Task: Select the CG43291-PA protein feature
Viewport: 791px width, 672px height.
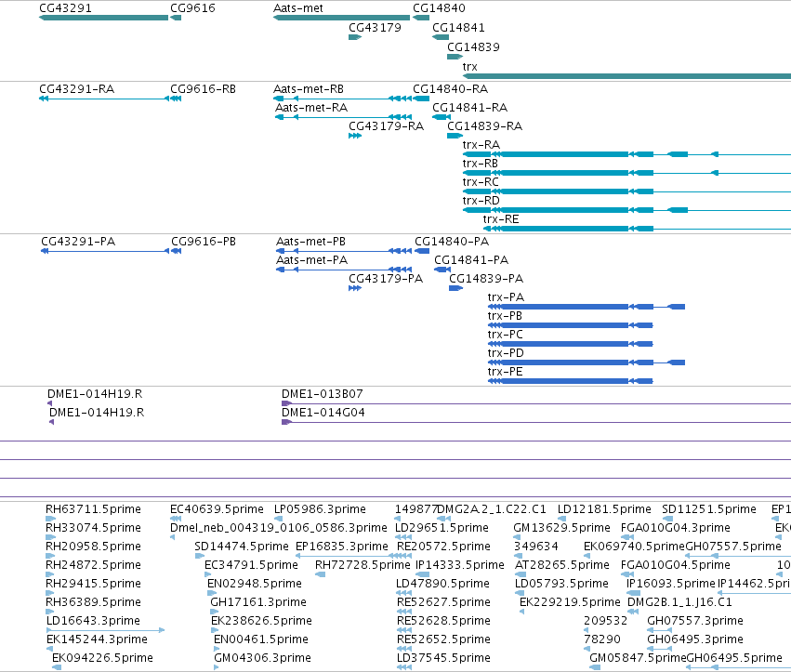Action: coord(105,251)
